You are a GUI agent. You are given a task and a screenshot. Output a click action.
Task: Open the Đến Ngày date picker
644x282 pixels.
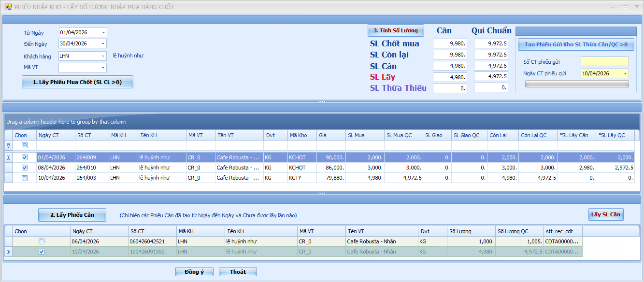(x=103, y=43)
